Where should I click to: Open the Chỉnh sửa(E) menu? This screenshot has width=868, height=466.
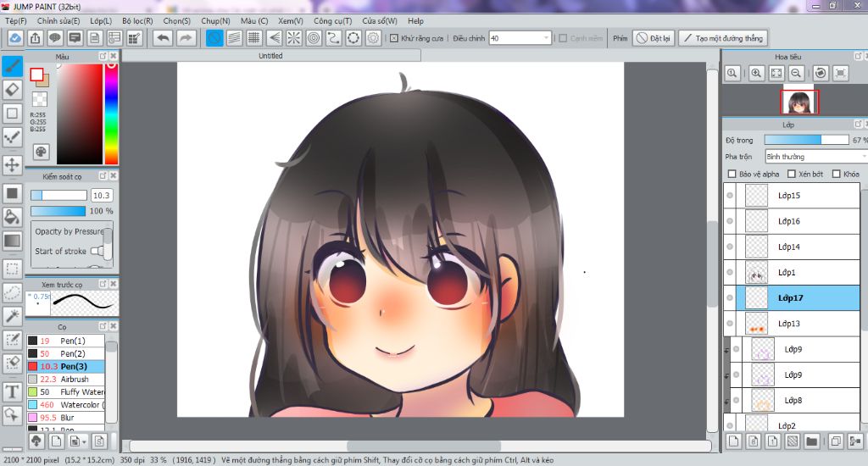pyautogui.click(x=58, y=21)
